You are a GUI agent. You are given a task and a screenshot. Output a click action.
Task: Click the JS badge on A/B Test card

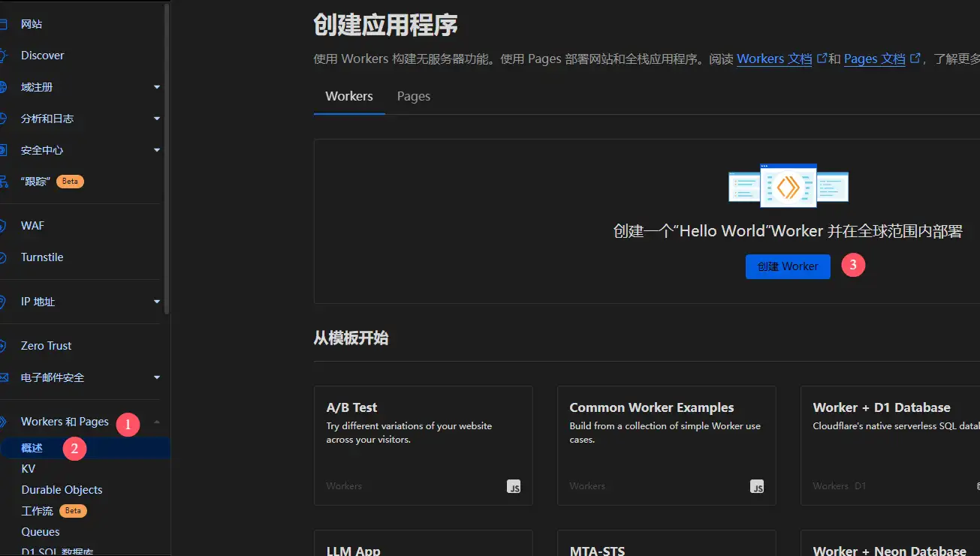[514, 486]
